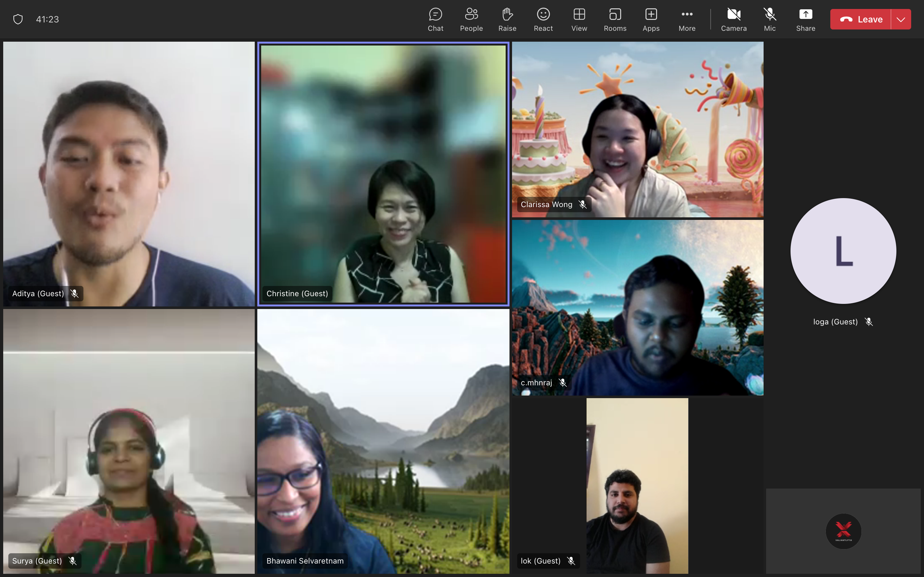Select Christine (Guest) video tile
This screenshot has height=577, width=924.
click(x=383, y=174)
